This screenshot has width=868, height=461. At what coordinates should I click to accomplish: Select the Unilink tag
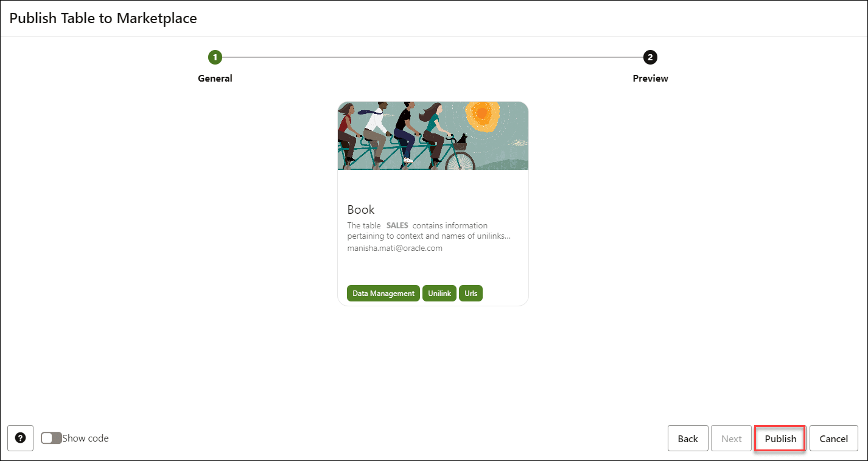coord(439,293)
